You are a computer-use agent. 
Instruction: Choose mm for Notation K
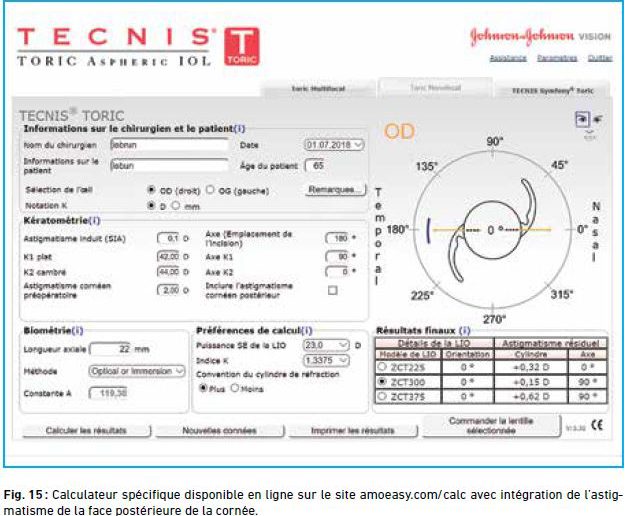click(176, 205)
